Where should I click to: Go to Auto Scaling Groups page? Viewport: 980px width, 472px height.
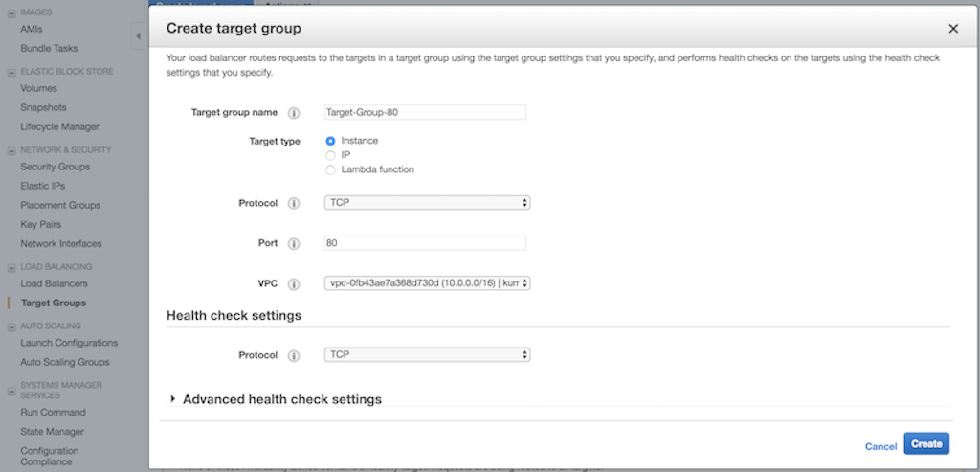(65, 362)
